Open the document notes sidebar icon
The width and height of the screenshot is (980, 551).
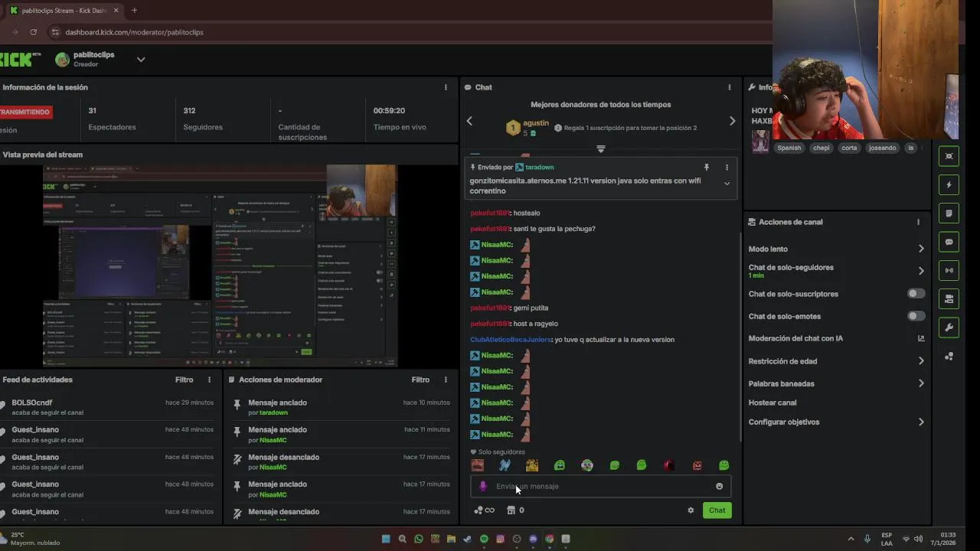pos(949,214)
